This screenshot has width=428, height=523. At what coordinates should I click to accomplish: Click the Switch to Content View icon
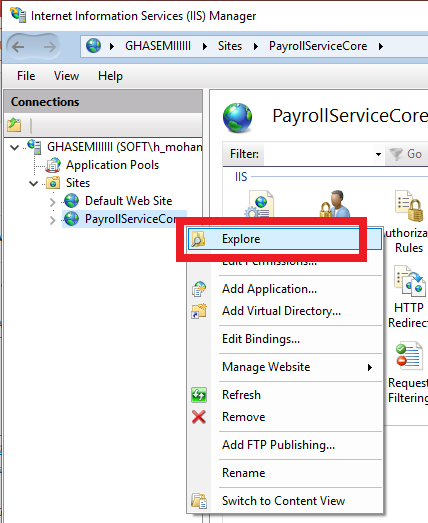click(x=199, y=501)
